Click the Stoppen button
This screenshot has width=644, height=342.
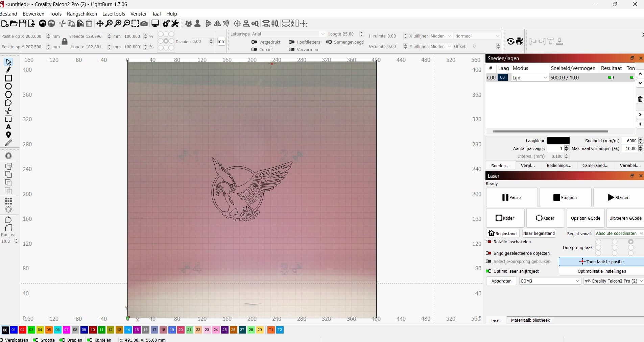click(x=565, y=197)
